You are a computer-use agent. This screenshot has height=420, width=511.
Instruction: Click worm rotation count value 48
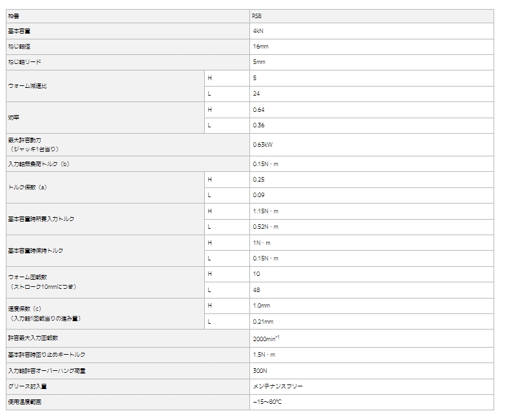click(x=256, y=290)
